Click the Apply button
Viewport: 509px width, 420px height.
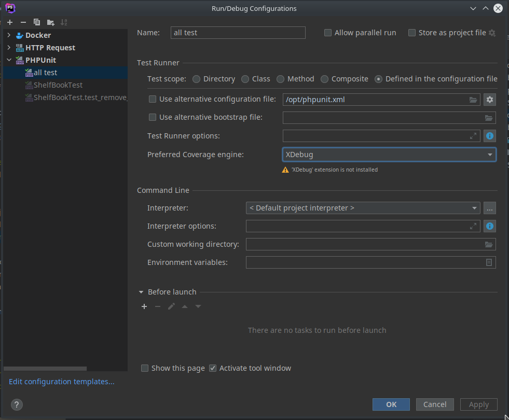point(479,404)
